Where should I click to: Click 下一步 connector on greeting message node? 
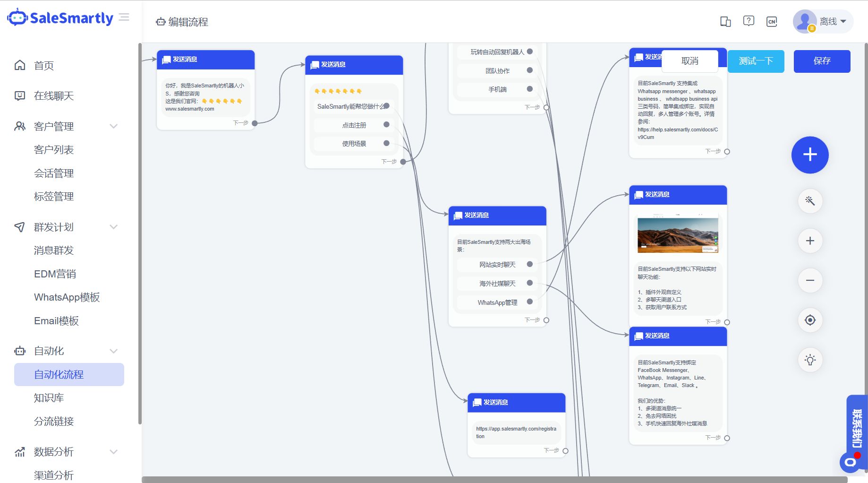click(255, 123)
